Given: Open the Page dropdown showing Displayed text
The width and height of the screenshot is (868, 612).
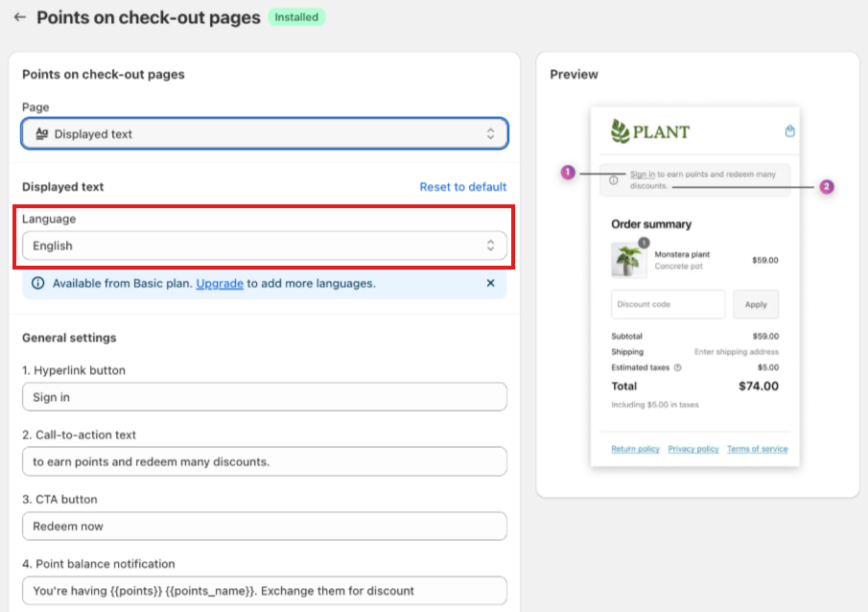Looking at the screenshot, I should pyautogui.click(x=265, y=134).
